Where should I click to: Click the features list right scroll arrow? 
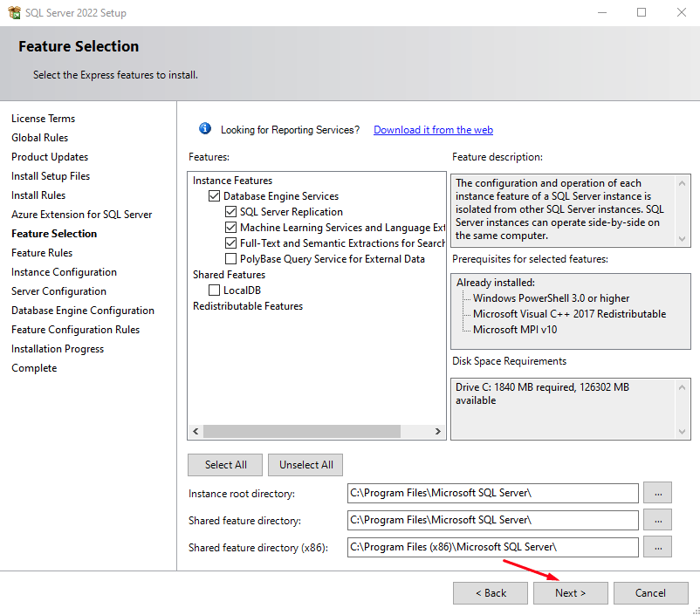coord(438,431)
